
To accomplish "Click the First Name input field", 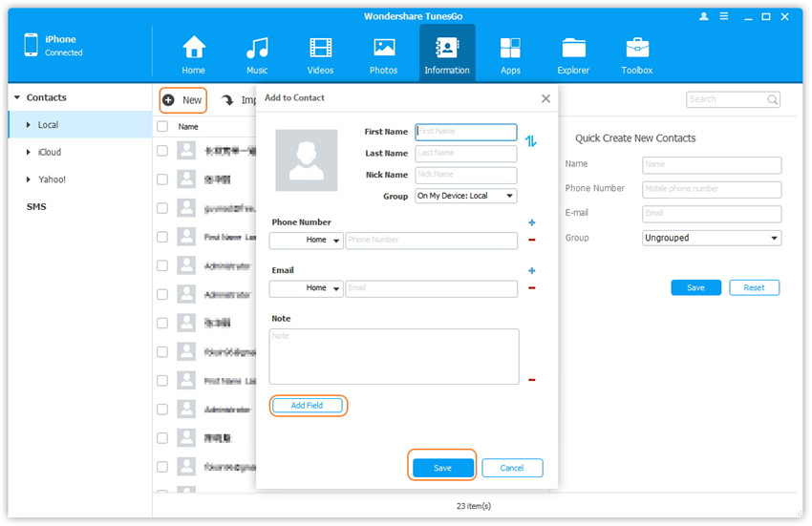I will 466,132.
